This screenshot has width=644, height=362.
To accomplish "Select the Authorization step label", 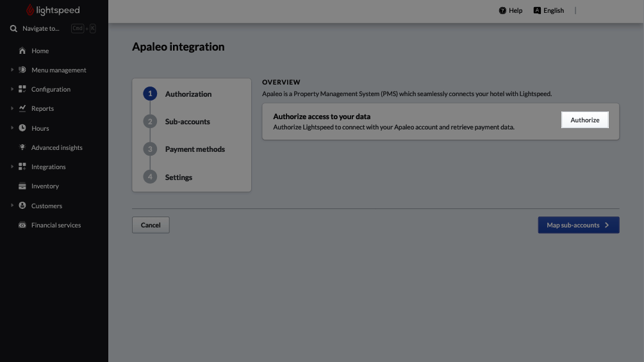I will point(188,94).
